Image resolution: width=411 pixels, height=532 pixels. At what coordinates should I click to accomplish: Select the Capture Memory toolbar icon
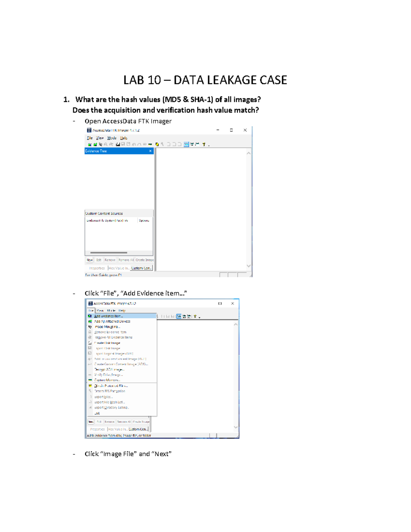[150, 144]
